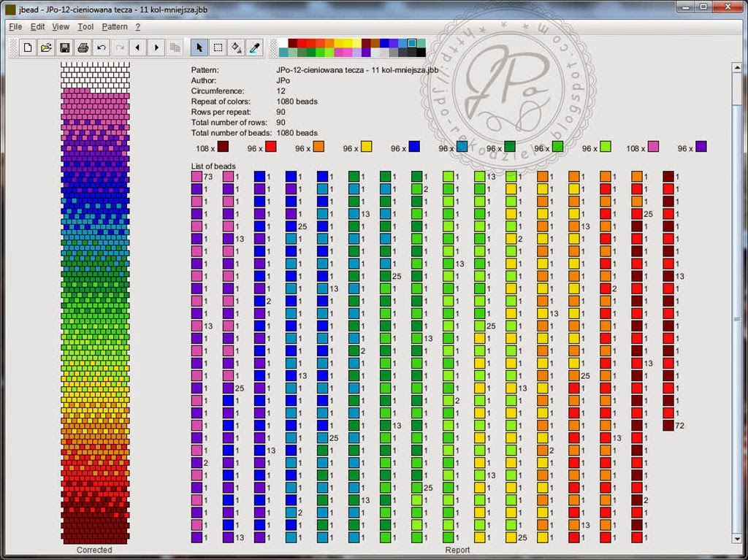748x560 pixels.
Task: Expand the View menu
Action: 61,27
